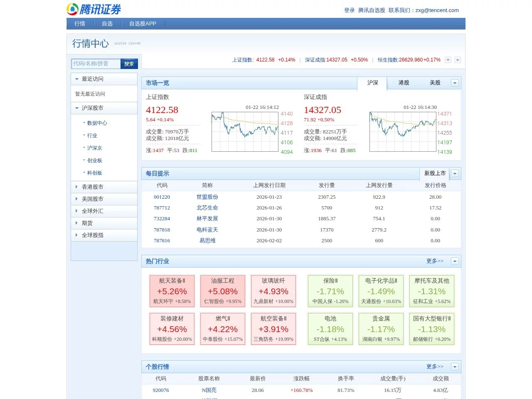The height and width of the screenshot is (399, 532).
Task: Collapse the 沪深股市 sidebar section
Action: tap(92, 108)
